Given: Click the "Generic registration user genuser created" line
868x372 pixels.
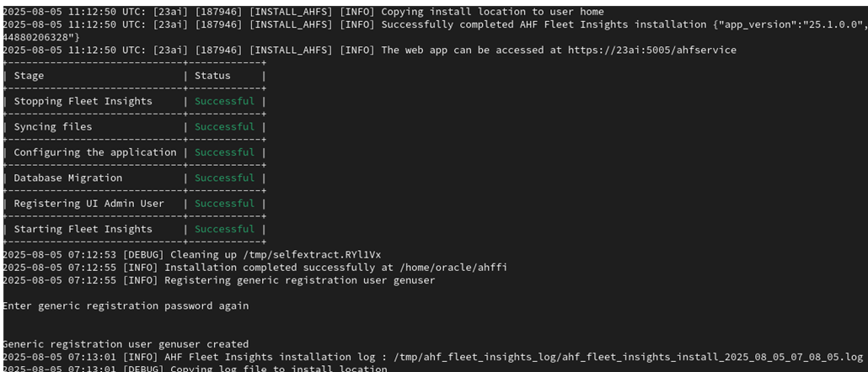Looking at the screenshot, I should [126, 343].
